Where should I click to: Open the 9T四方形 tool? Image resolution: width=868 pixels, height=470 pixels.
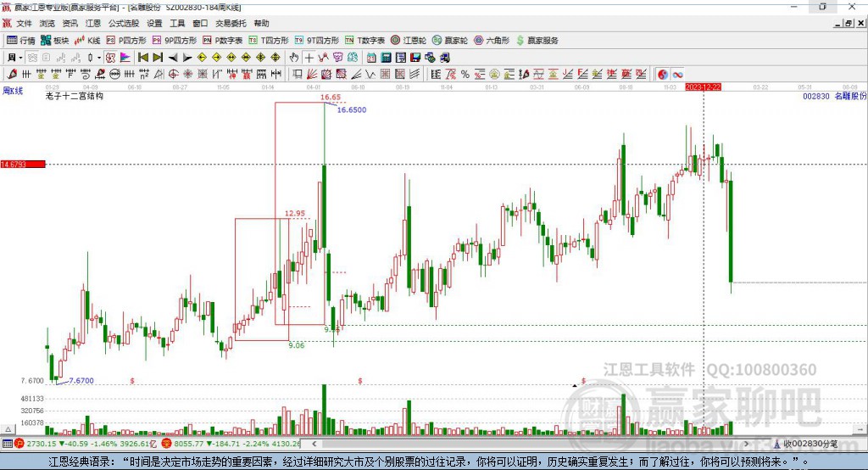317,41
